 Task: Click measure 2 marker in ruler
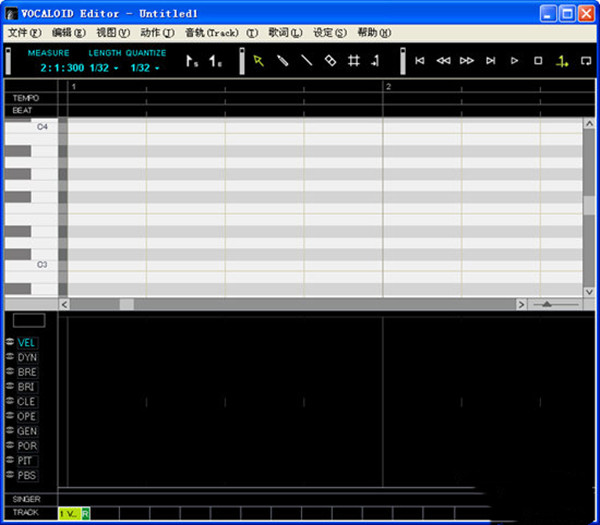tap(388, 86)
